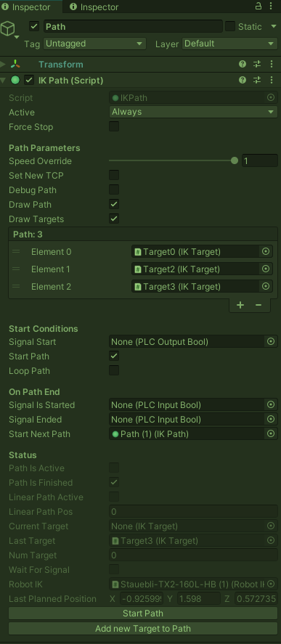The width and height of the screenshot is (281, 644).
Task: Open IK Path component help icon
Action: pos(243,80)
